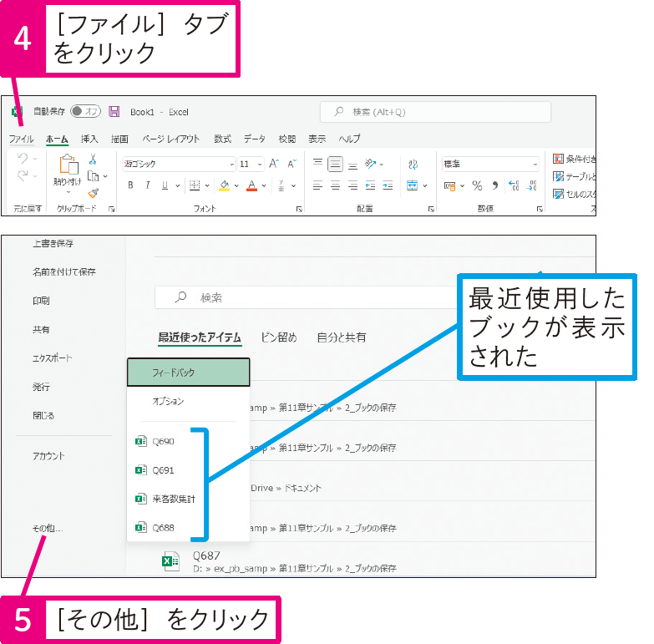Click the text orientation icon
The height and width of the screenshot is (644, 654).
[370, 164]
